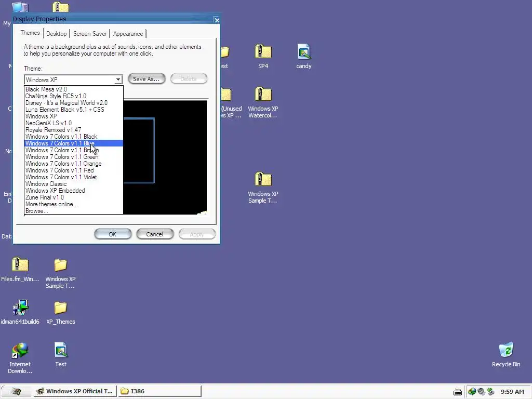
Task: Switch to the Screen Saver tab
Action: 90,34
